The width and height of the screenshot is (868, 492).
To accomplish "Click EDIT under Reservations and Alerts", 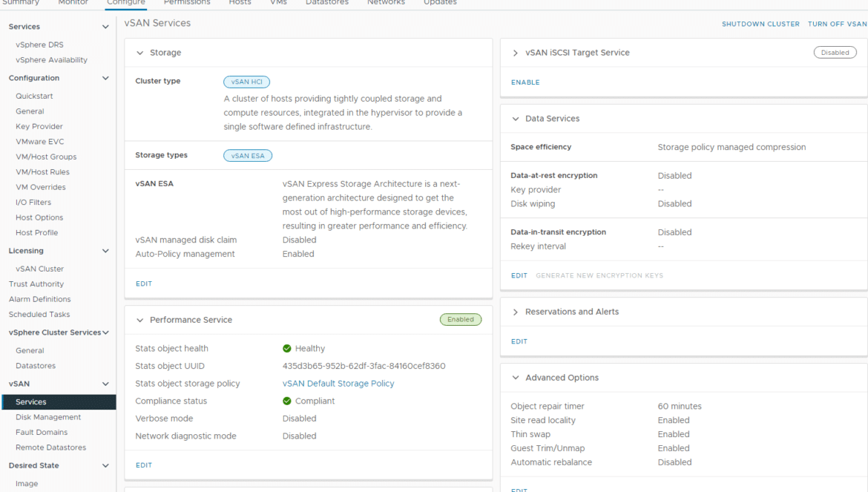I will tap(519, 341).
